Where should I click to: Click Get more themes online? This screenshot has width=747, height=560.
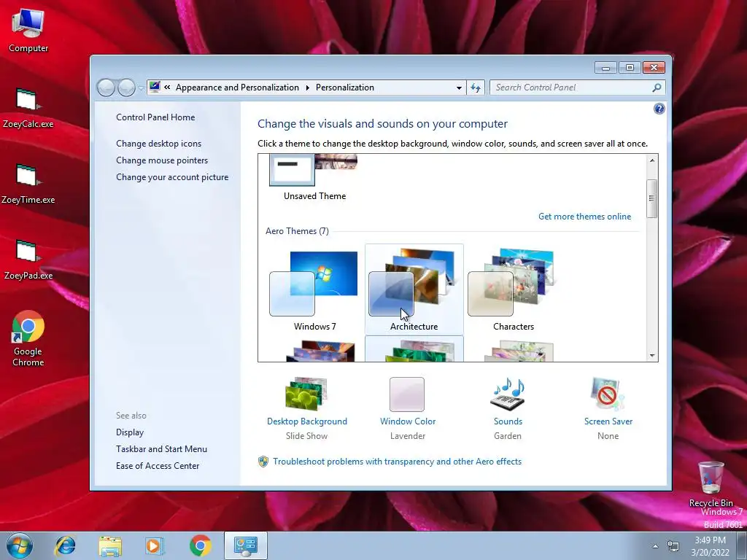[584, 216]
